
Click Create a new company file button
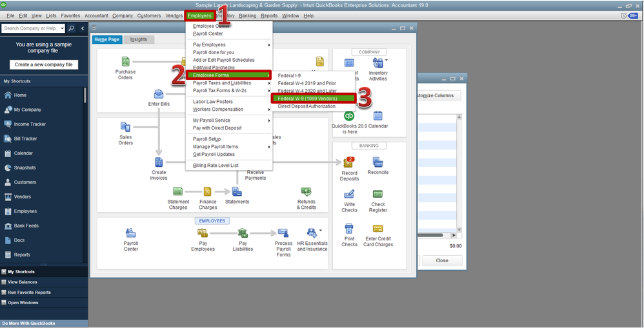coord(43,64)
